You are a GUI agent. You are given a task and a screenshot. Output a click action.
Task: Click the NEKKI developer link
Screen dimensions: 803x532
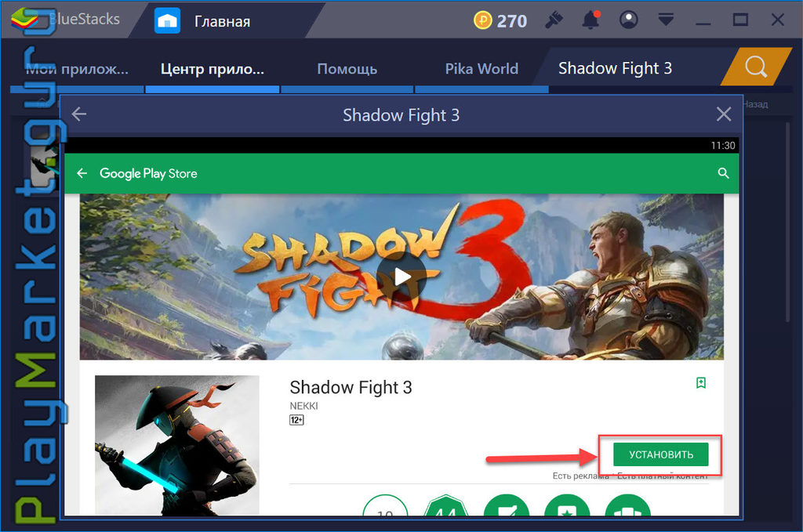pos(303,406)
